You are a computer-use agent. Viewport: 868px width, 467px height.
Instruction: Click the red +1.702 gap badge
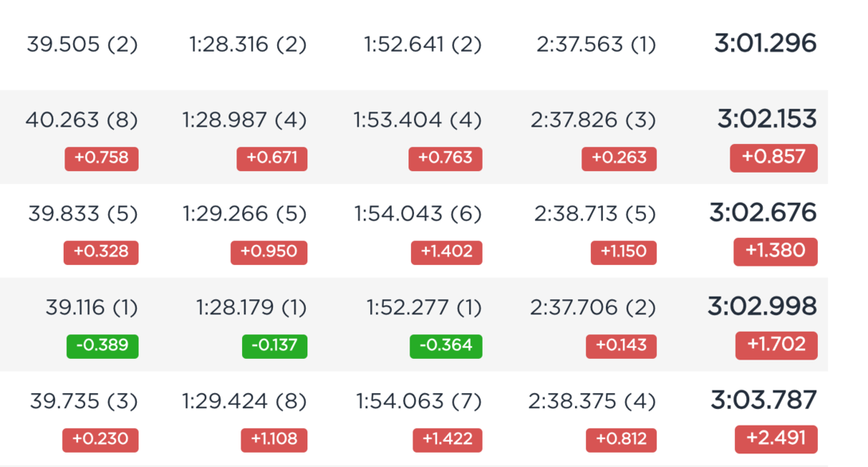click(776, 345)
